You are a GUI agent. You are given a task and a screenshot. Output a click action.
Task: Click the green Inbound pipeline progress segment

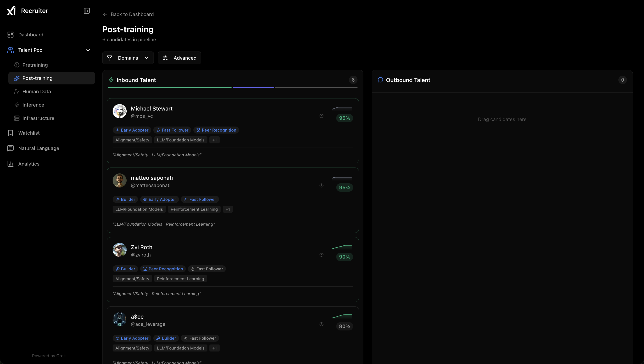(x=170, y=87)
